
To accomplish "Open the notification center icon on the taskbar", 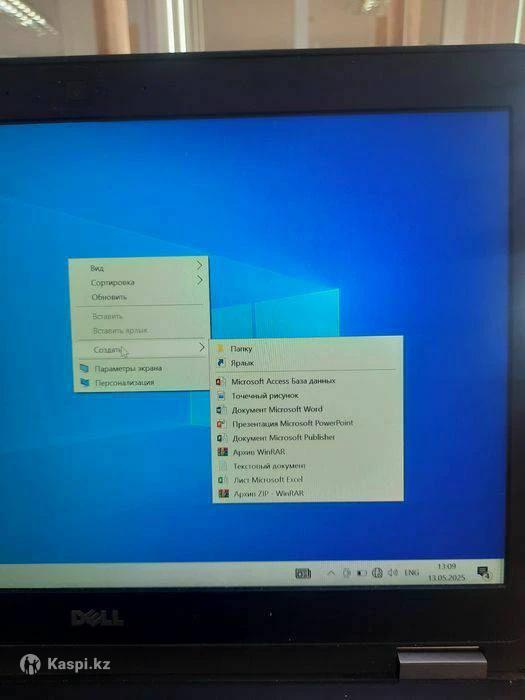I will click(x=483, y=572).
